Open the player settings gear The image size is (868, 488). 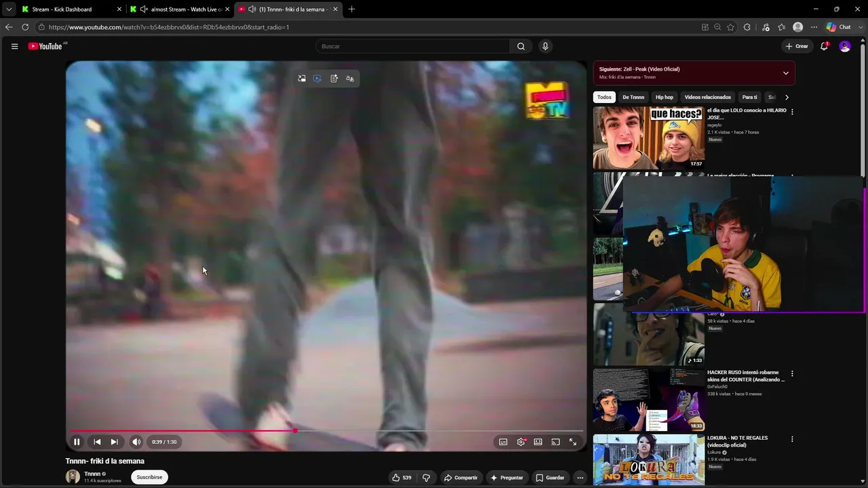point(521,442)
